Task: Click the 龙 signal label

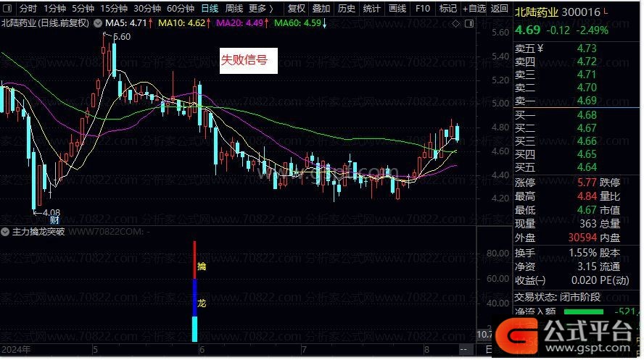Action: (x=202, y=304)
